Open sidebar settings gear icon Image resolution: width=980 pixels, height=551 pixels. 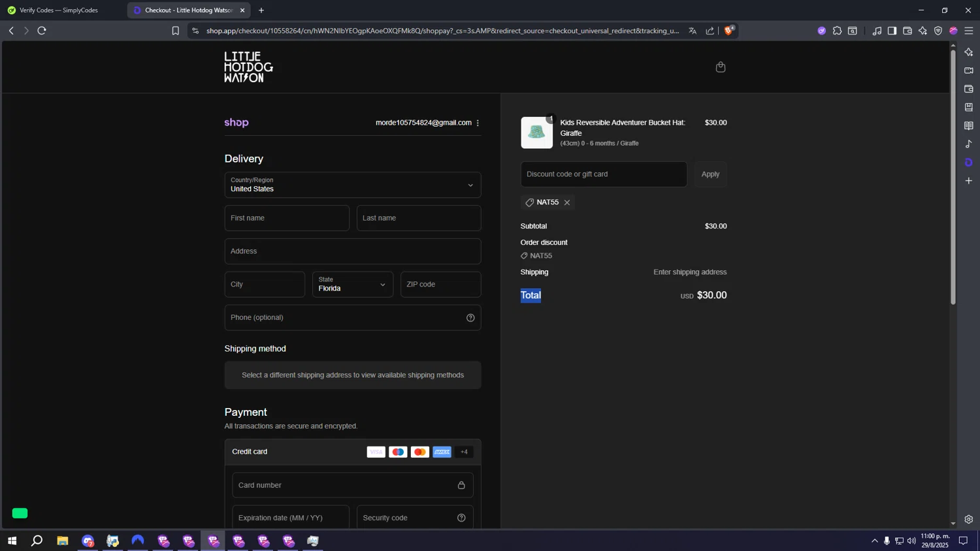969,520
